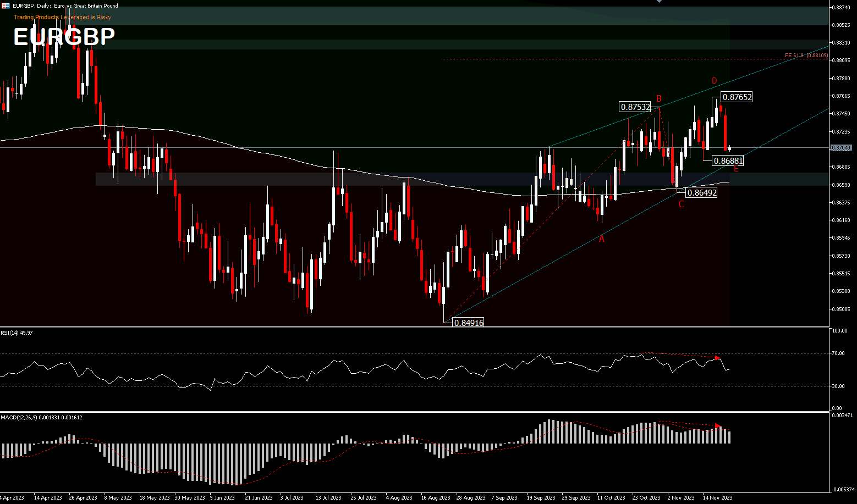This screenshot has height=504, width=857.
Task: Click the red arrowhead on the MACD divergence line
Action: (717, 426)
